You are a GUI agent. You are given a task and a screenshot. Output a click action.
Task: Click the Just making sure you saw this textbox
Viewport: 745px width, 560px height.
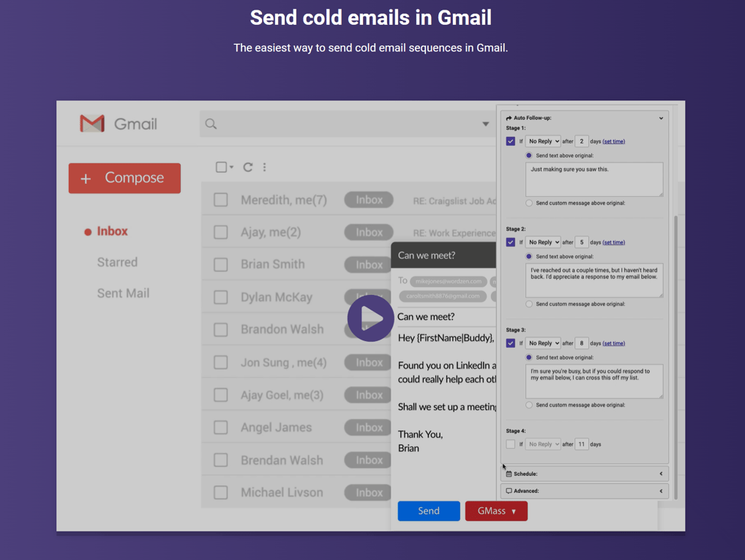(594, 179)
